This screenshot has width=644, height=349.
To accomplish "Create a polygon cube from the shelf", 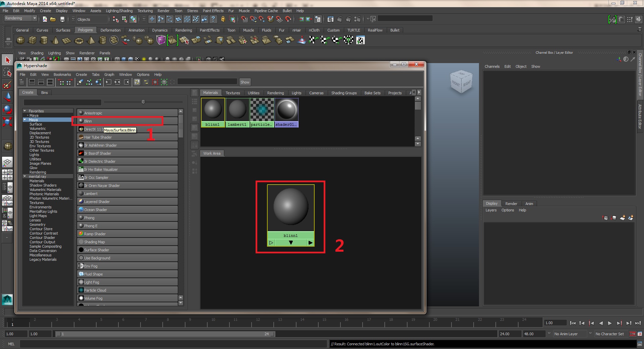I will tap(32, 40).
